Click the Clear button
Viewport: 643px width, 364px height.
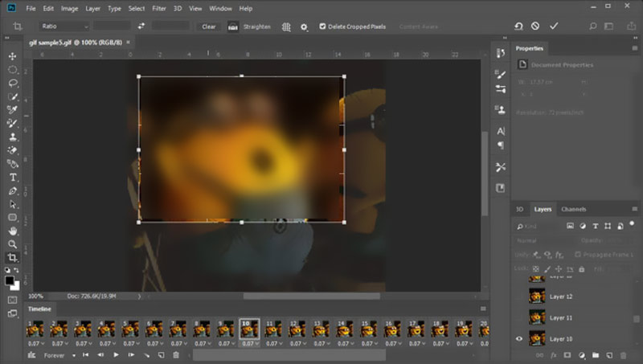point(209,27)
